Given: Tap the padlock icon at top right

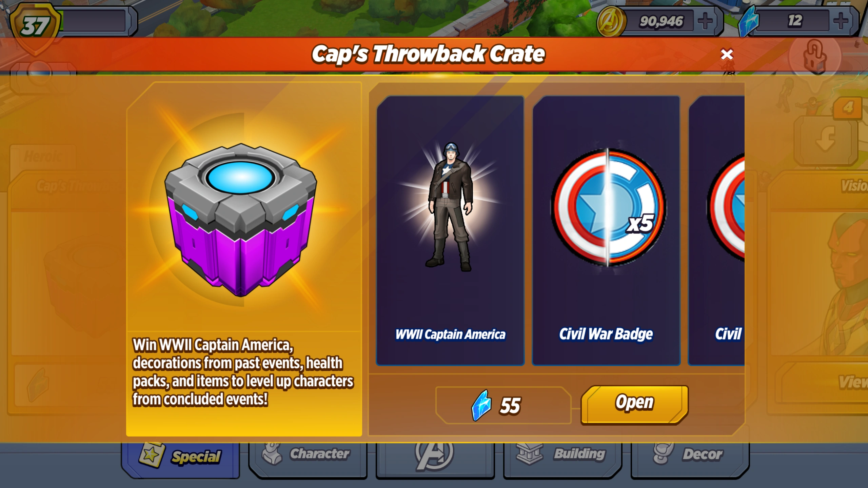Looking at the screenshot, I should (815, 57).
